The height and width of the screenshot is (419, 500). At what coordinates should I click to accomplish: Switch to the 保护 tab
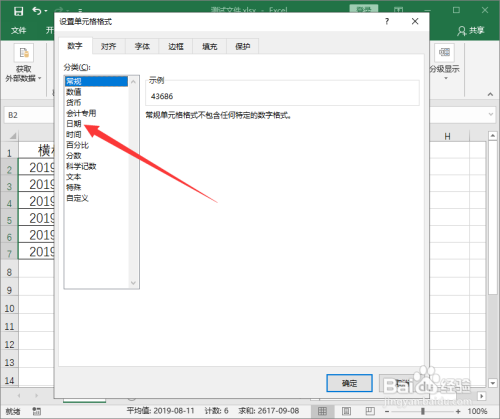tap(243, 46)
